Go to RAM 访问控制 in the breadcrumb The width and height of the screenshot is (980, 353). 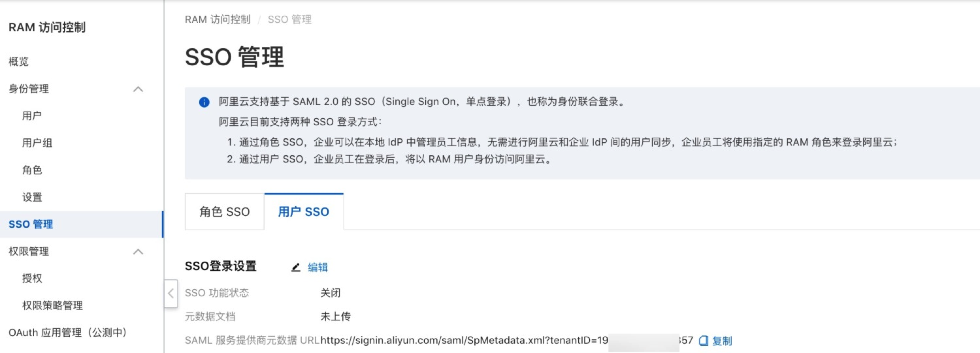218,19
